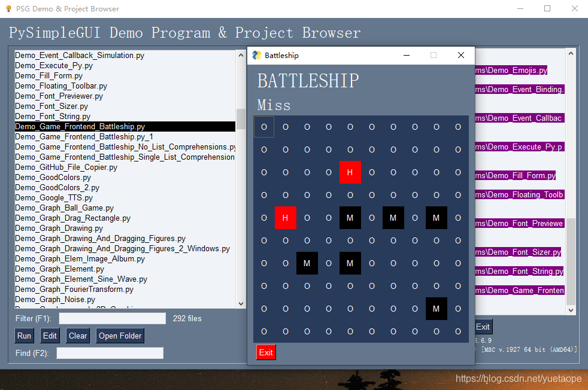Viewport: 588px width, 390px height.
Task: Click Demo_Emojis.py path in output panel
Action: (x=511, y=70)
